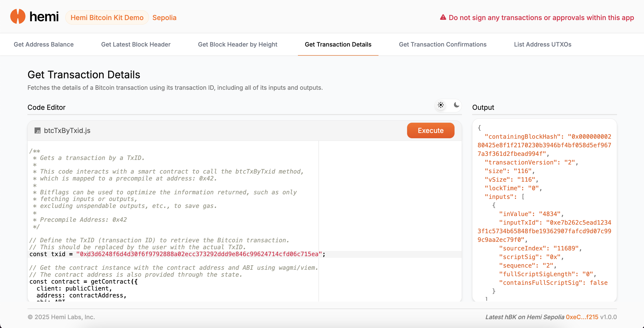Switch to Get Latest Block Header tab

136,44
